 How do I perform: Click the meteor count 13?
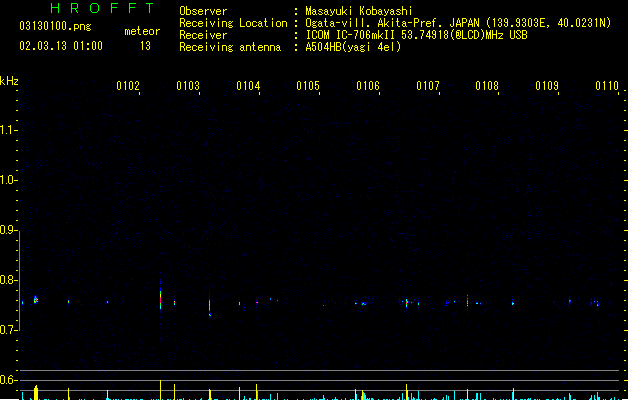coord(145,46)
